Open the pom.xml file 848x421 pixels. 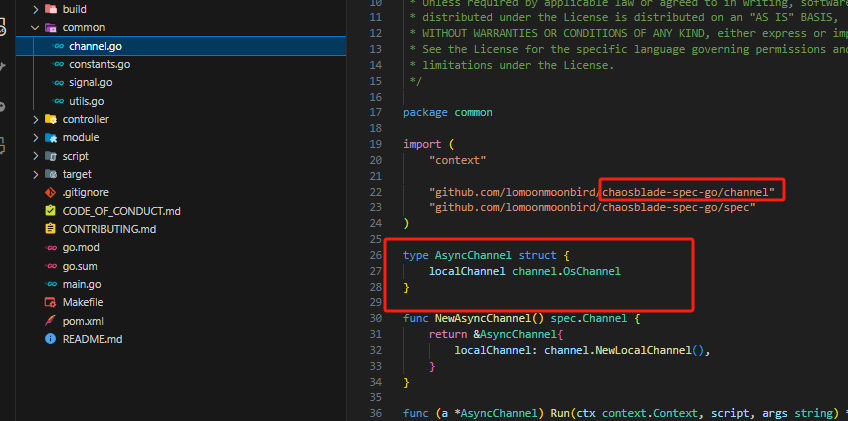tap(83, 321)
